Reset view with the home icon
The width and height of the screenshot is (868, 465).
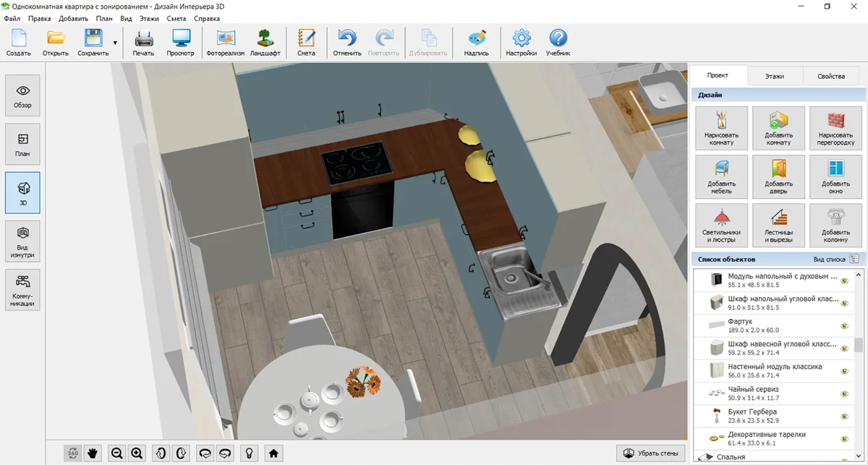pyautogui.click(x=273, y=453)
